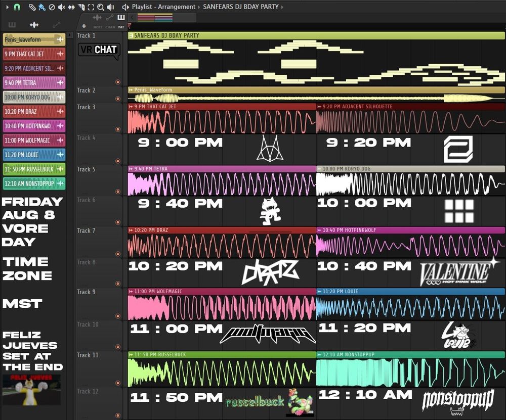The height and width of the screenshot is (420, 506).
Task: Select the Zoom magnifier tool
Action: [101, 7]
